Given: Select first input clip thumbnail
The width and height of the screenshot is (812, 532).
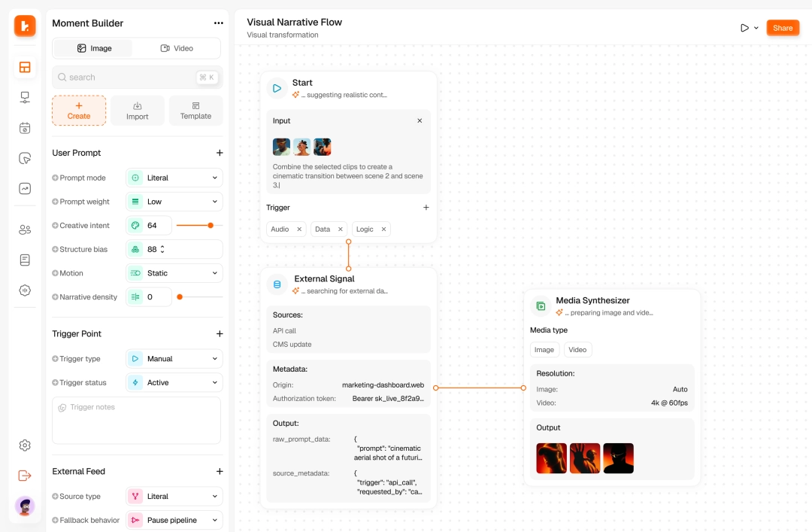Looking at the screenshot, I should [x=281, y=147].
